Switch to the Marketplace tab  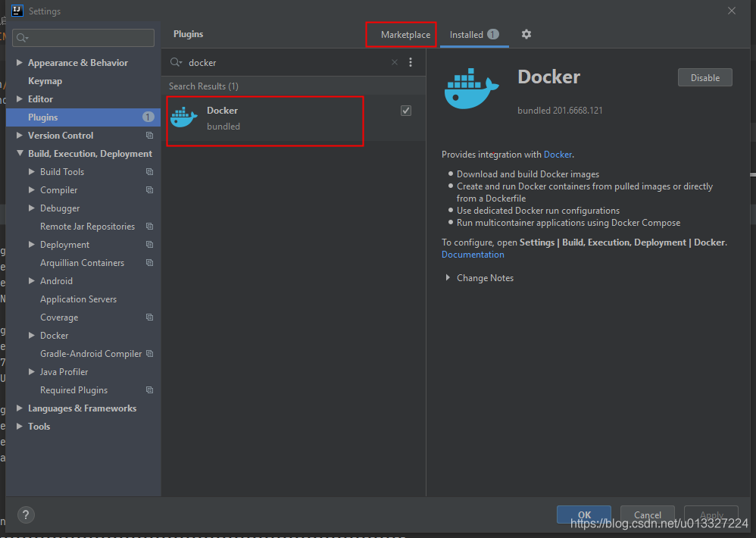401,34
